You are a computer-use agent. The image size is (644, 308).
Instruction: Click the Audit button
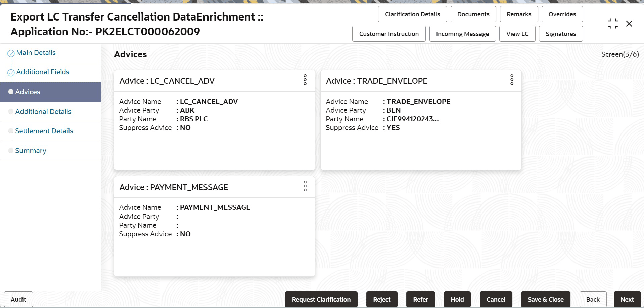(18, 299)
